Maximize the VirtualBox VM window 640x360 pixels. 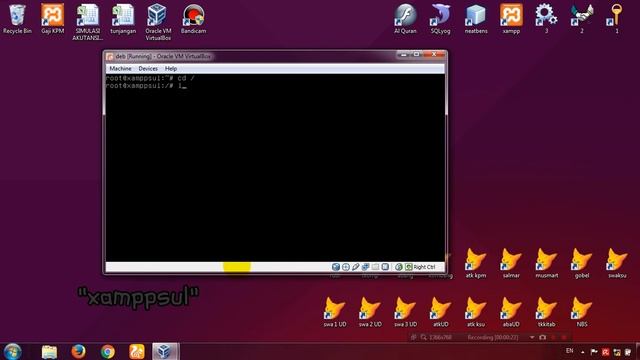point(416,55)
